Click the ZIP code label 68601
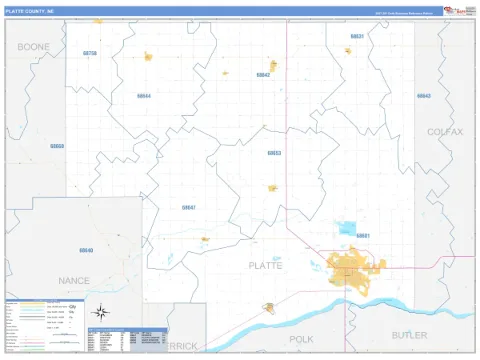This screenshot has height=360, width=480. click(363, 236)
